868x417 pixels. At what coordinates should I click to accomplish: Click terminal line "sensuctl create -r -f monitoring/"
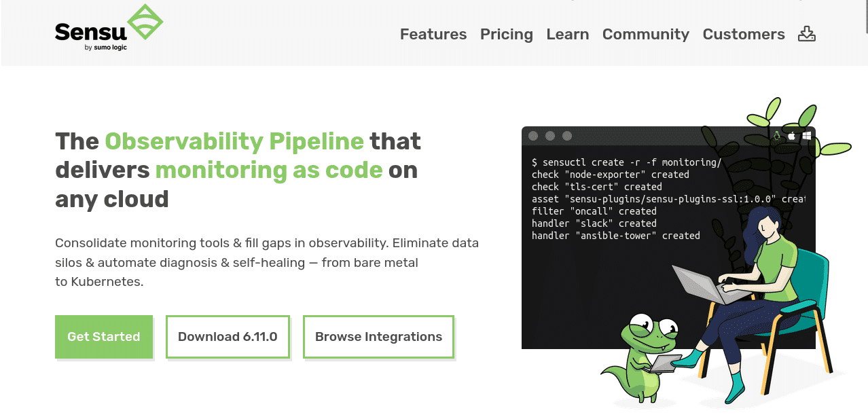[626, 162]
